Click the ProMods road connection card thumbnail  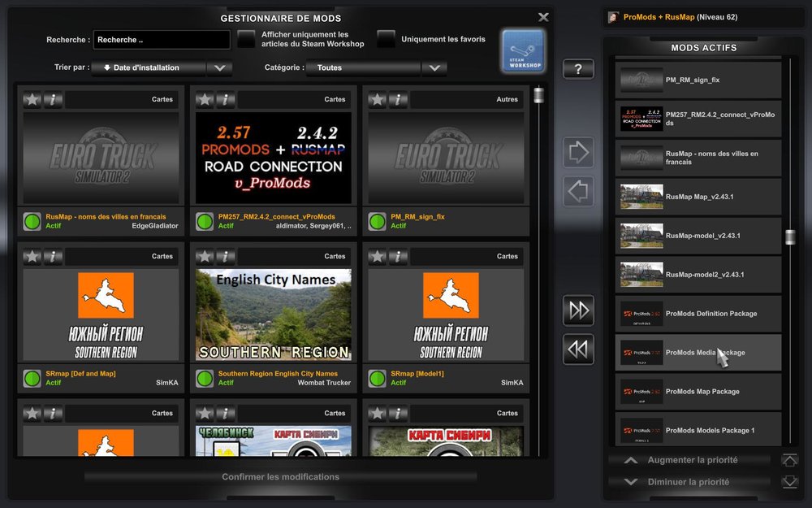274,158
